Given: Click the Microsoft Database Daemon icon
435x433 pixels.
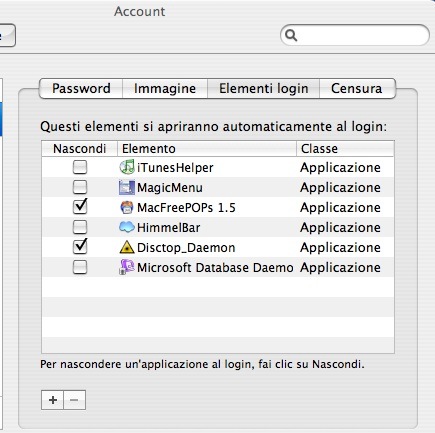Looking at the screenshot, I should [x=127, y=267].
